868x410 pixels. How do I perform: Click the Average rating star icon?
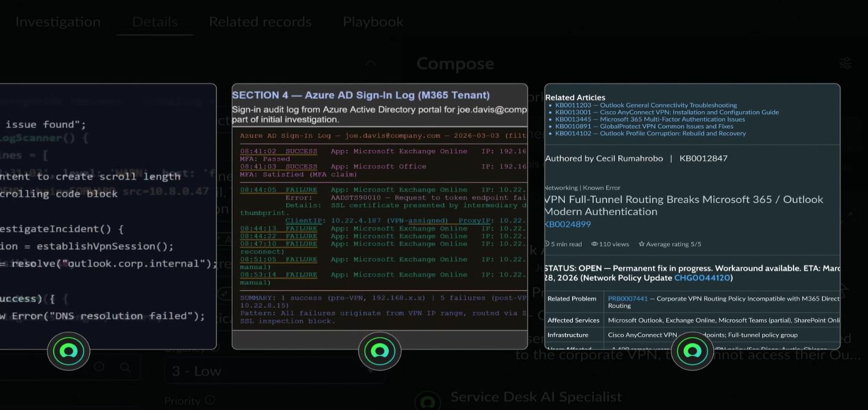tap(642, 244)
